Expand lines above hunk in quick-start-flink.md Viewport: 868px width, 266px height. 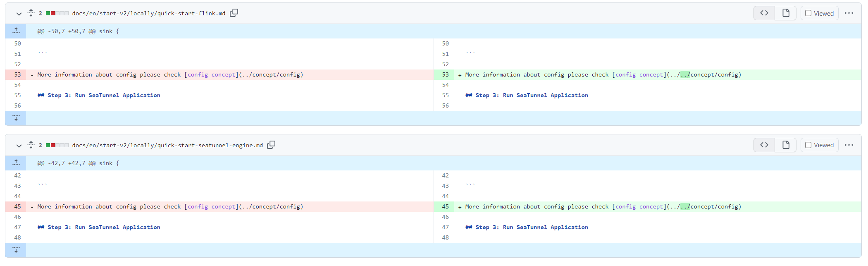click(x=16, y=31)
